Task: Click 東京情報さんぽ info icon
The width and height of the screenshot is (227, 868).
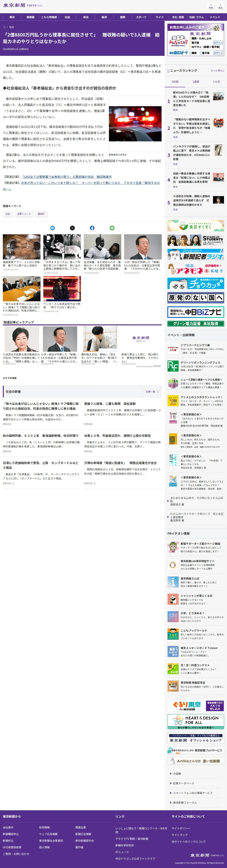Action: (x=173, y=582)
